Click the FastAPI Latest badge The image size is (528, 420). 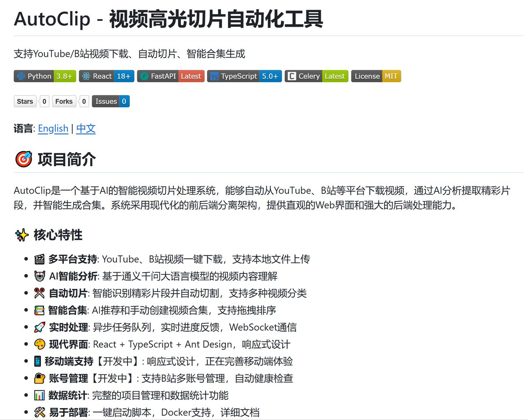pyautogui.click(x=171, y=76)
